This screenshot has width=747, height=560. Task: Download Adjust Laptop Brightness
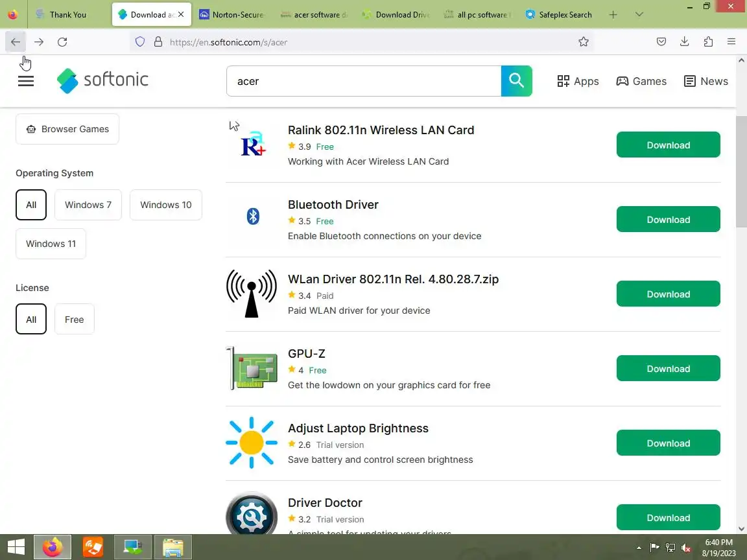tap(669, 443)
